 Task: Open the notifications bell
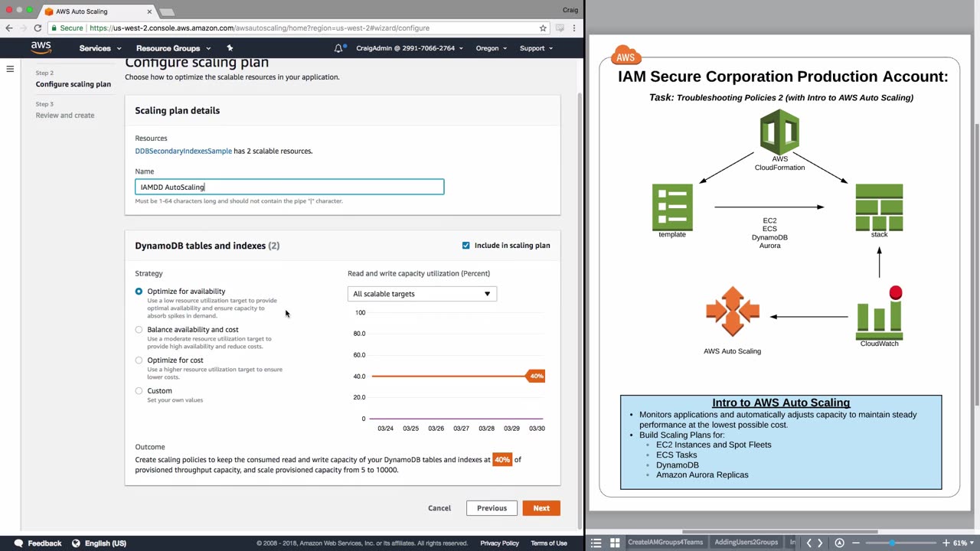(338, 48)
